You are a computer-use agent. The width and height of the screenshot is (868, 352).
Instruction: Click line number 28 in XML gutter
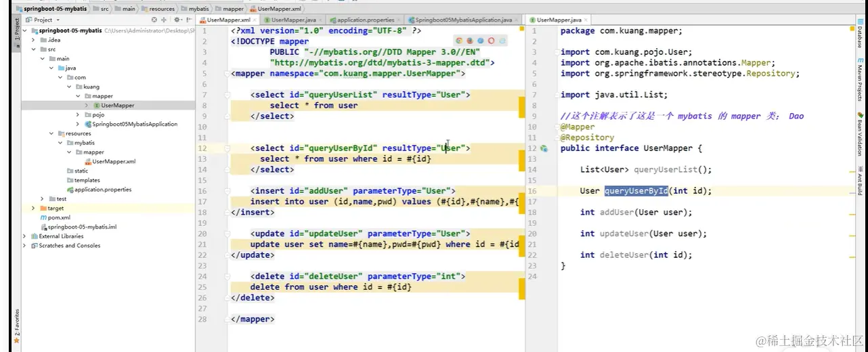tap(204, 319)
